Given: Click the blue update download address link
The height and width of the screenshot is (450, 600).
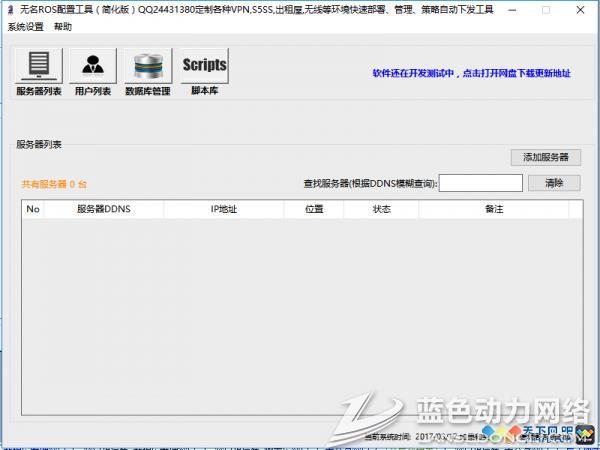Looking at the screenshot, I should [472, 74].
